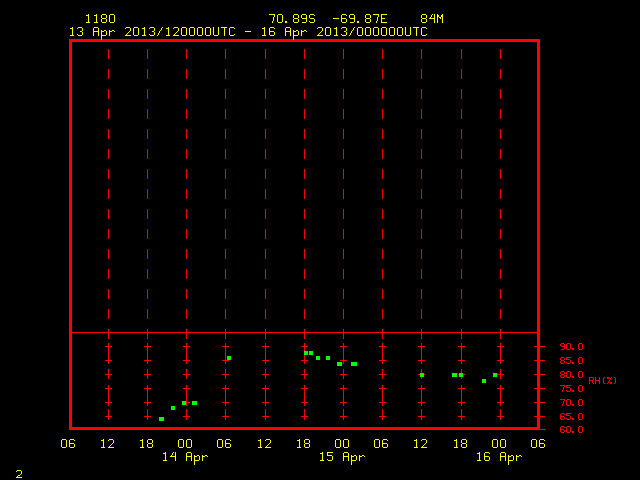
Task: Click the frame number 2 in the corner
Action: point(19,474)
